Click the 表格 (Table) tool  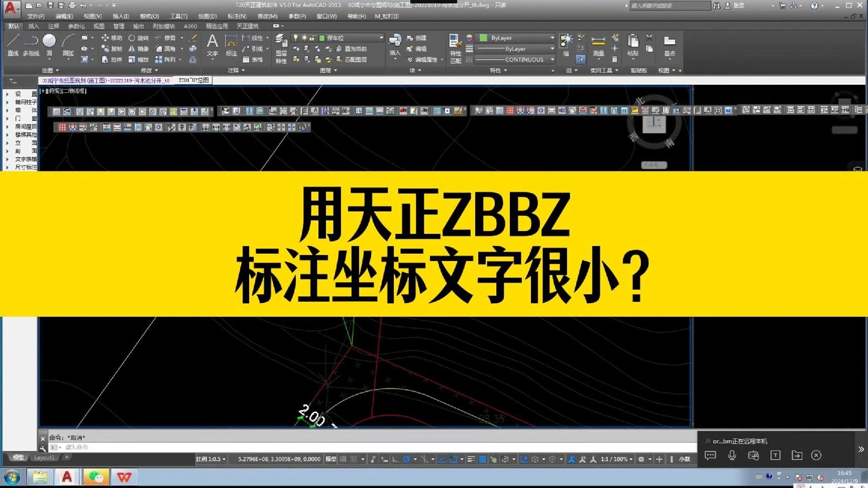(x=253, y=59)
